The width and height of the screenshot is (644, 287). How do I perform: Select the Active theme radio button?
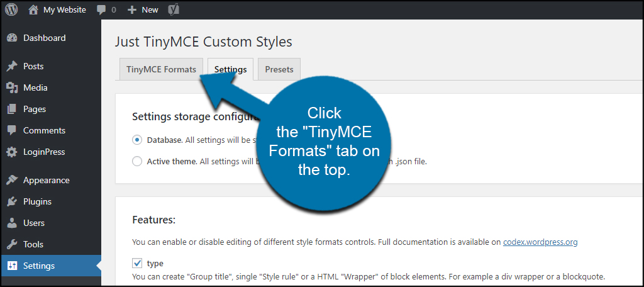137,161
